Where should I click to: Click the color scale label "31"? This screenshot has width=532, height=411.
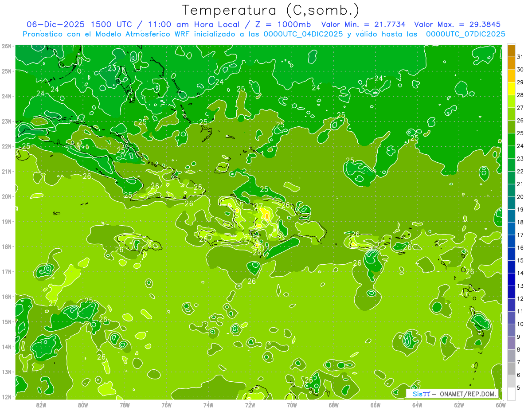tap(520, 57)
